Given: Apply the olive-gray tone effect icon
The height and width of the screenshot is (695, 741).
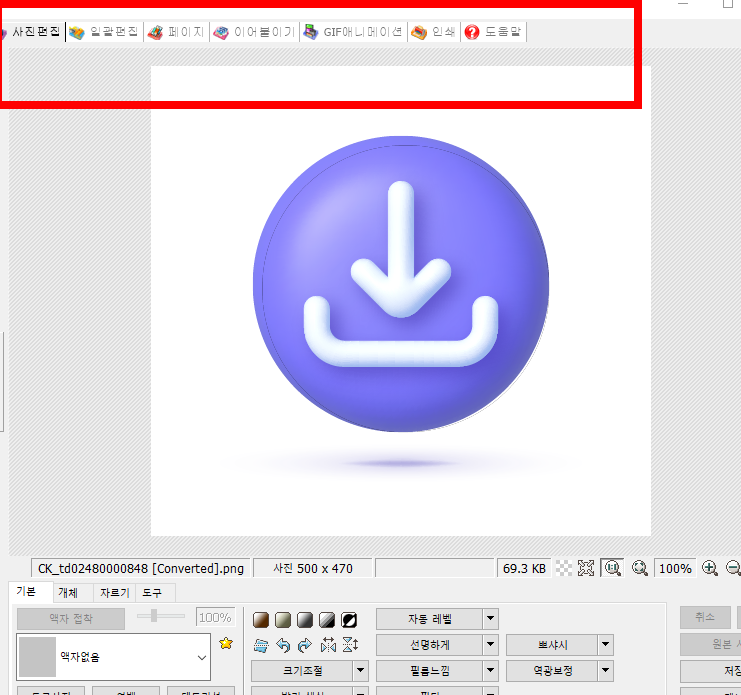Looking at the screenshot, I should click(x=283, y=620).
